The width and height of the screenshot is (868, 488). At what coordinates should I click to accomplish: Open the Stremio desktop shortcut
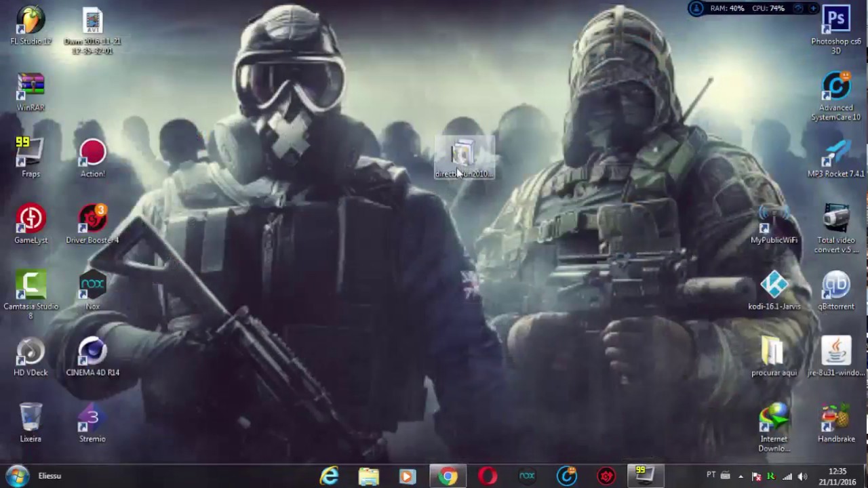pos(93,422)
